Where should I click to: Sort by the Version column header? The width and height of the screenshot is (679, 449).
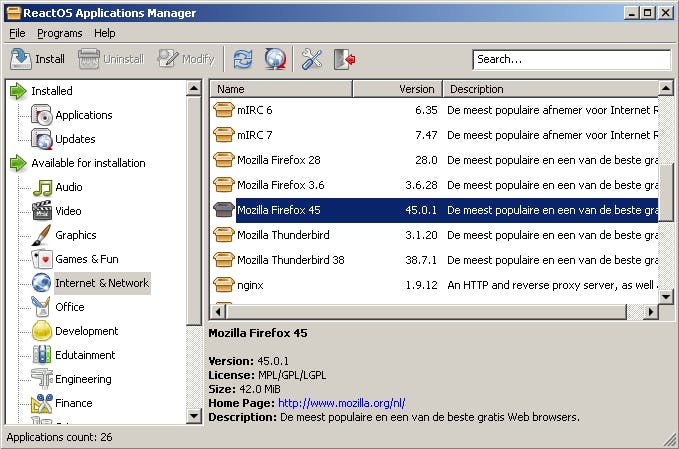tap(398, 89)
